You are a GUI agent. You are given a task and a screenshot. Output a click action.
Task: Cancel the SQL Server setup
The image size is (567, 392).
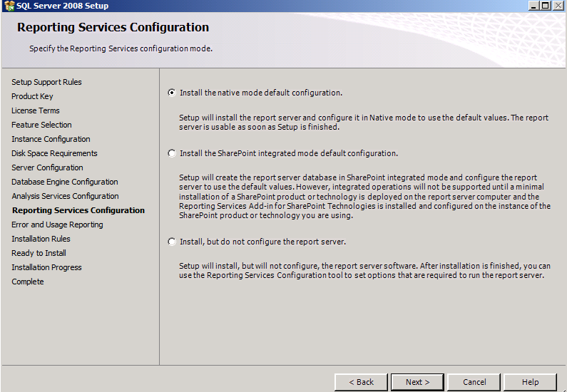[x=474, y=382]
